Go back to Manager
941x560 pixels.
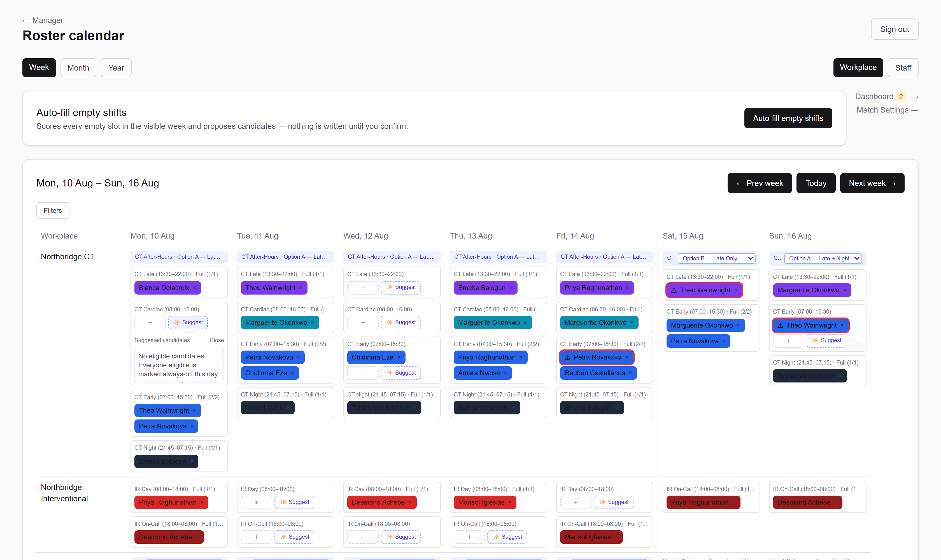click(x=43, y=20)
